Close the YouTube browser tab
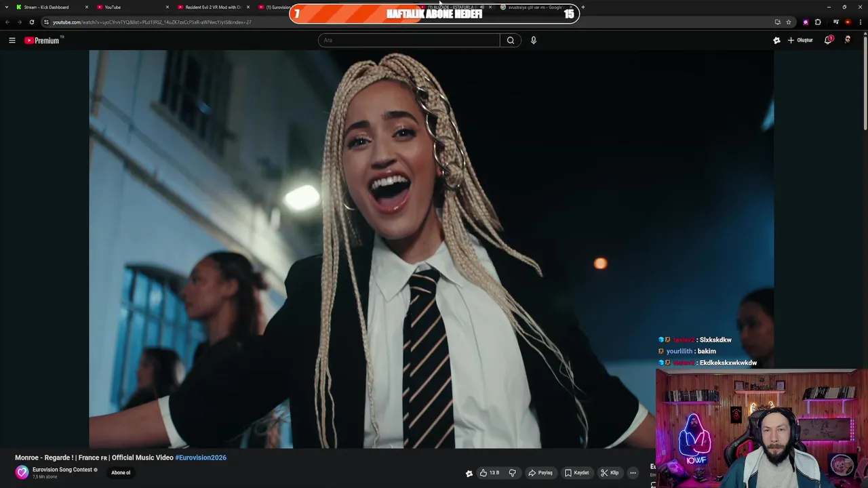Image resolution: width=868 pixels, height=488 pixels. pos(167,7)
